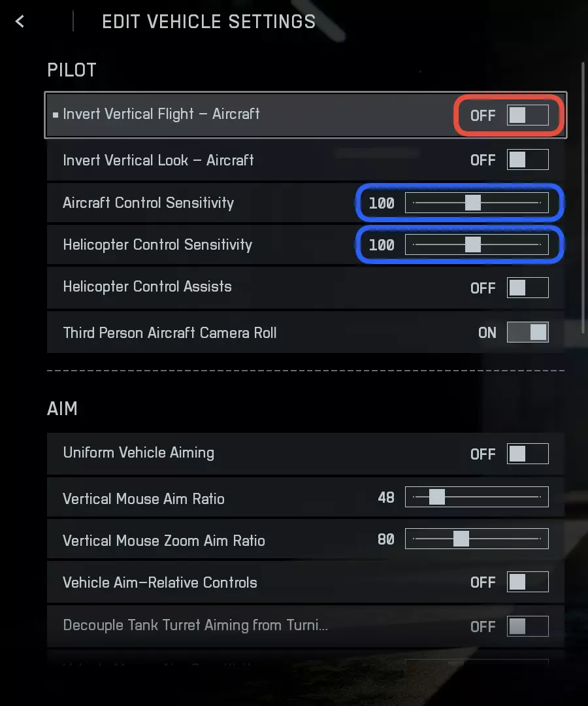Toggle Vehicle Aim-Relative Controls switch

click(x=527, y=582)
